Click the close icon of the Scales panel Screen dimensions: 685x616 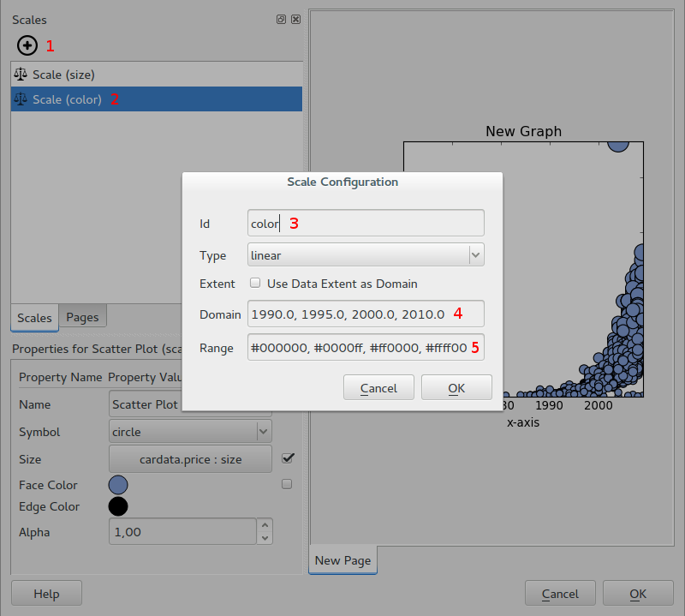tap(295, 19)
